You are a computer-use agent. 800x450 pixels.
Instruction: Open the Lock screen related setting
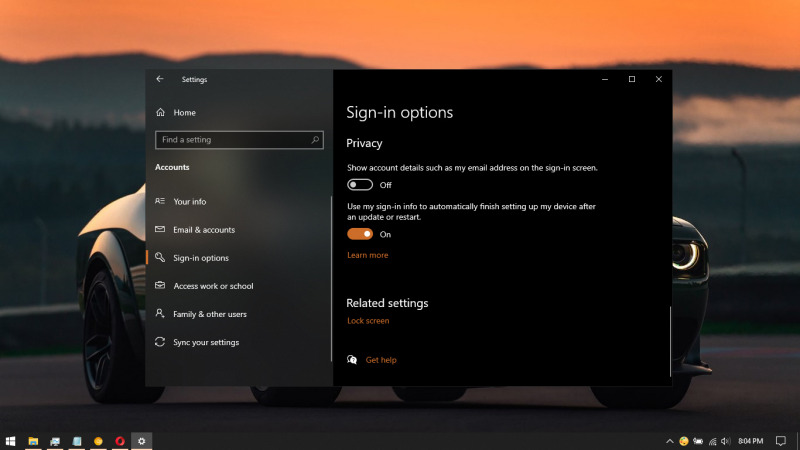click(x=368, y=321)
